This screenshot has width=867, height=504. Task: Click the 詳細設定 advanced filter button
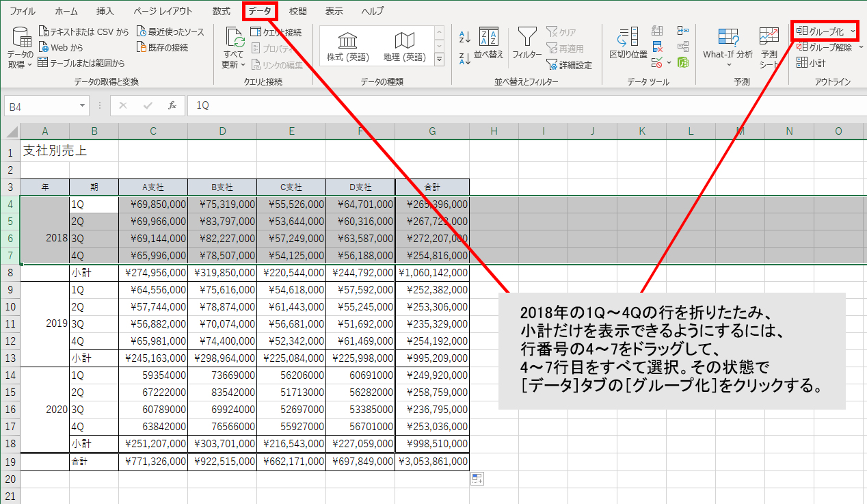tap(569, 65)
